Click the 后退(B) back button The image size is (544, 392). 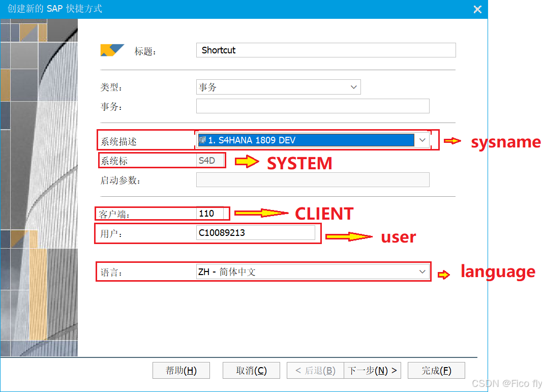pyautogui.click(x=315, y=371)
